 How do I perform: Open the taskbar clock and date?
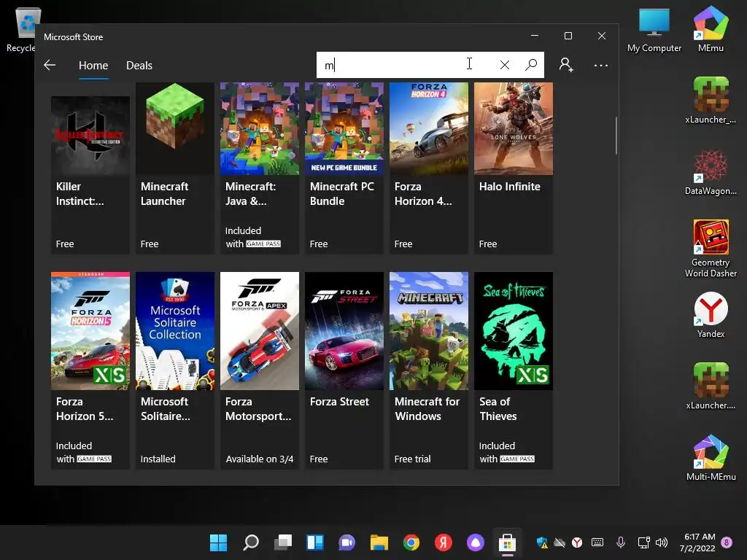[x=697, y=542]
